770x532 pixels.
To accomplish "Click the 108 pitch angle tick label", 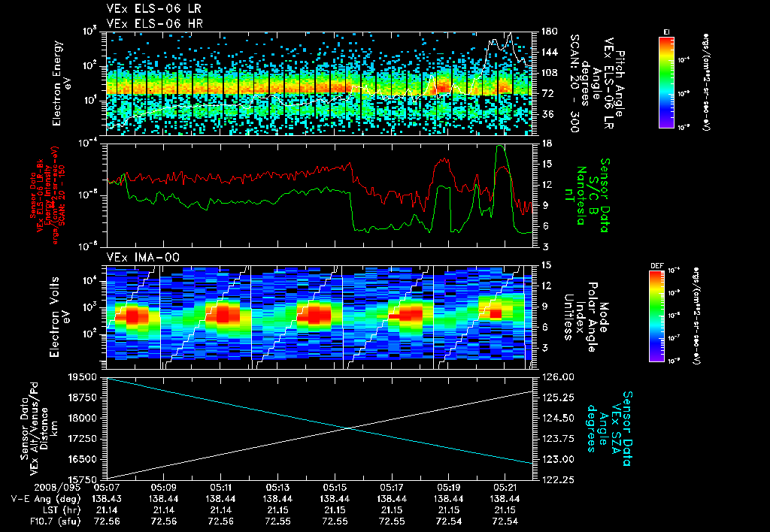I will (549, 73).
